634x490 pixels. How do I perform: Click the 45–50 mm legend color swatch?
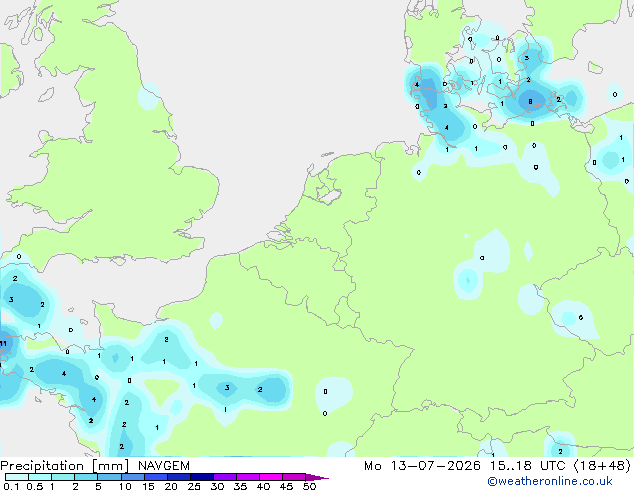(x=294, y=477)
